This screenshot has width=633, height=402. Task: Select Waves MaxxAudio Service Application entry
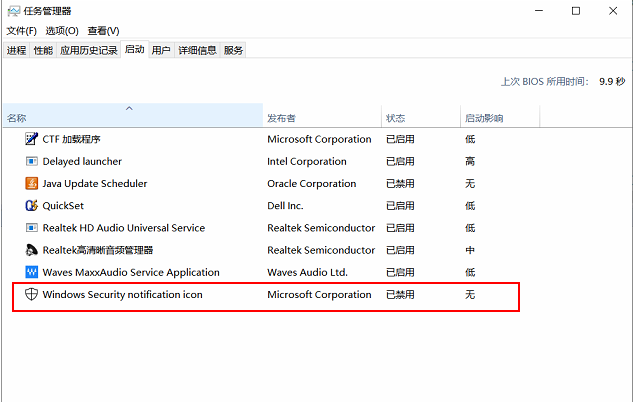point(131,272)
